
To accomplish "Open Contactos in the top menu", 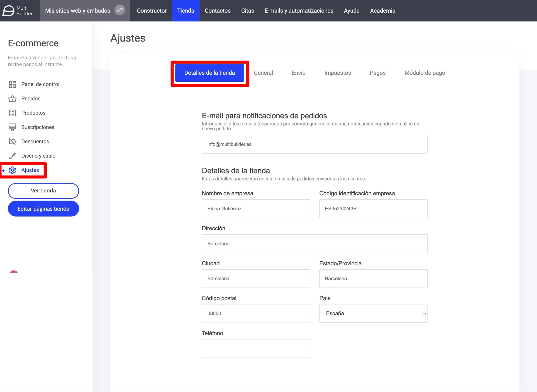I will [217, 11].
